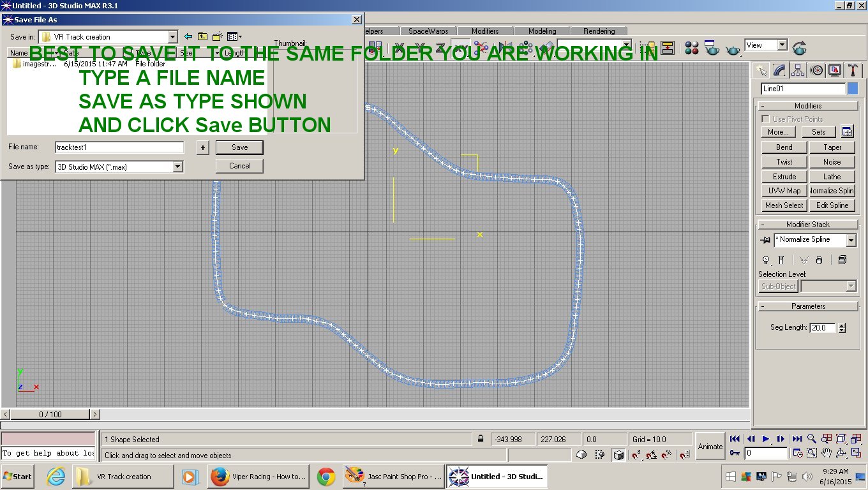Open the Display command panel tab
868x490 pixels.
(x=835, y=70)
